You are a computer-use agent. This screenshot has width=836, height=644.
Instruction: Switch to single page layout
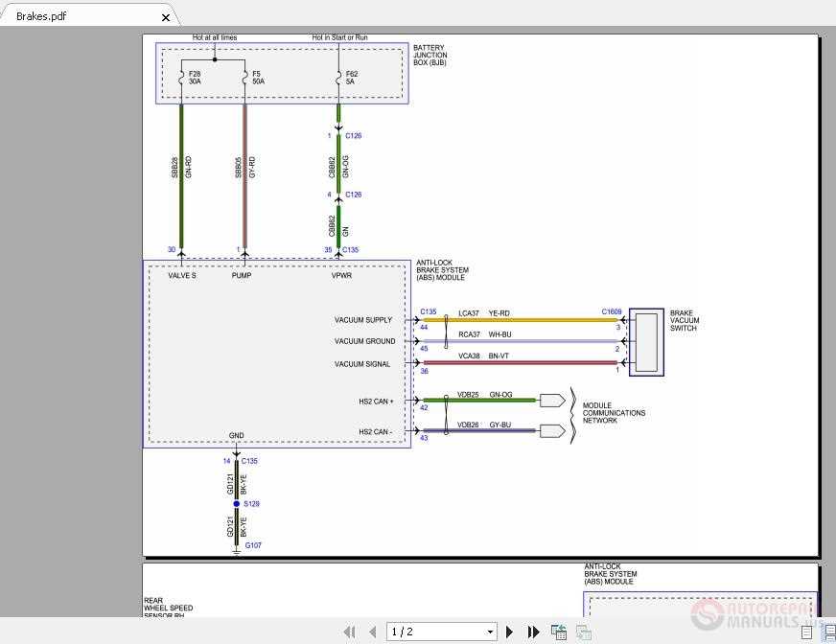[806, 632]
